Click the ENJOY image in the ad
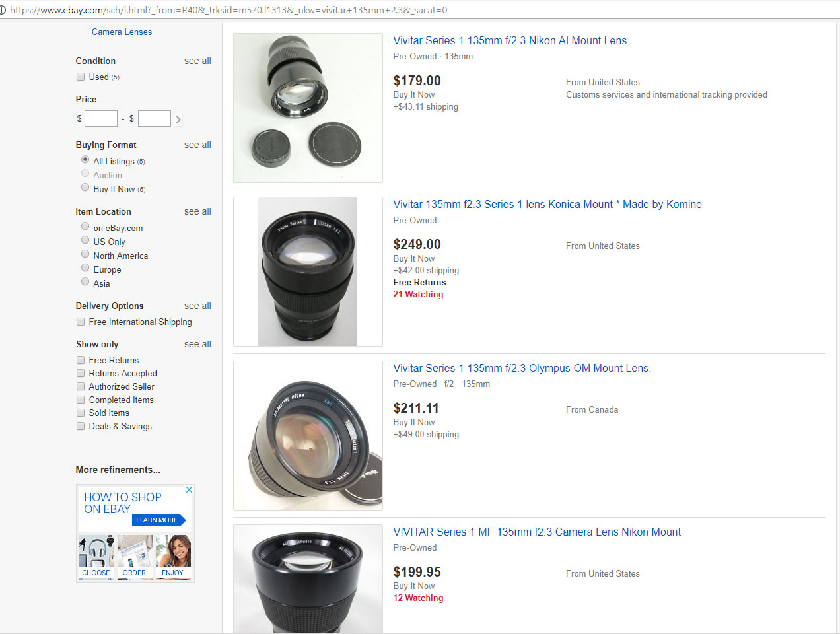 pyautogui.click(x=173, y=557)
